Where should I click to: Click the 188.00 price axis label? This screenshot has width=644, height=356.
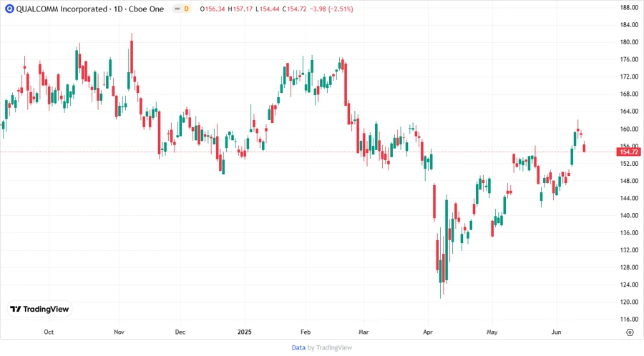tap(629, 7)
